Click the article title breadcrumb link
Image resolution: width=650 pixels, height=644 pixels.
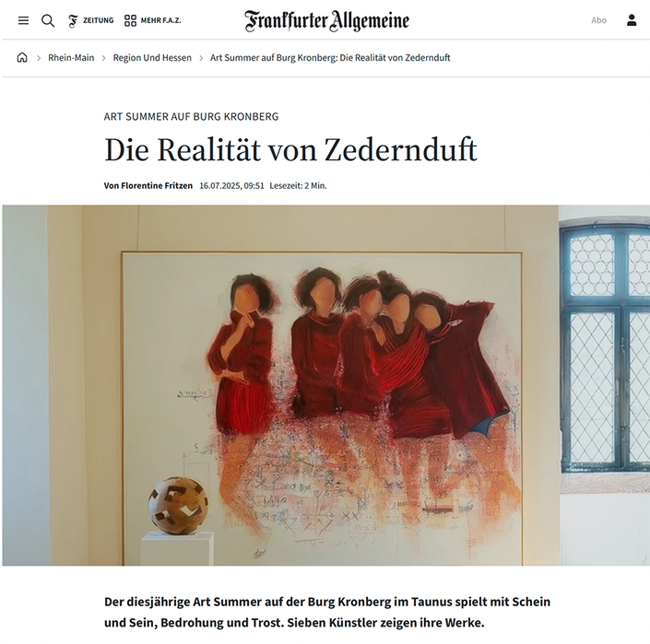click(x=330, y=57)
